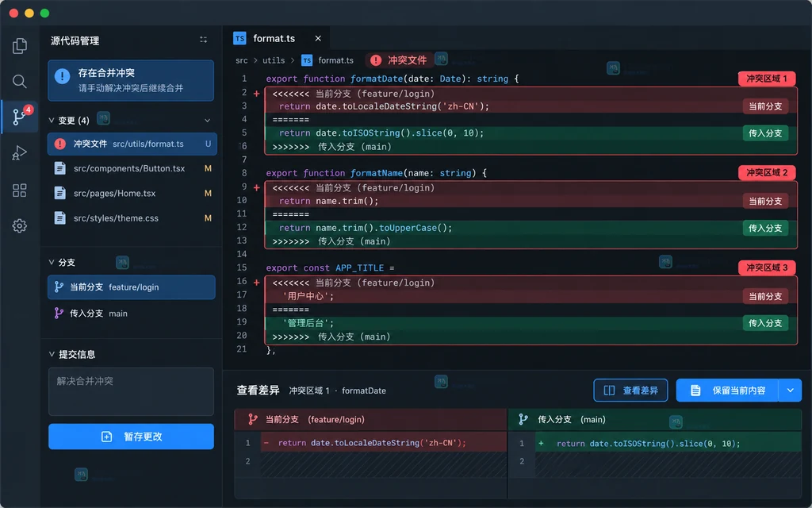Select src/styles/theme.css in changes list

click(132, 218)
